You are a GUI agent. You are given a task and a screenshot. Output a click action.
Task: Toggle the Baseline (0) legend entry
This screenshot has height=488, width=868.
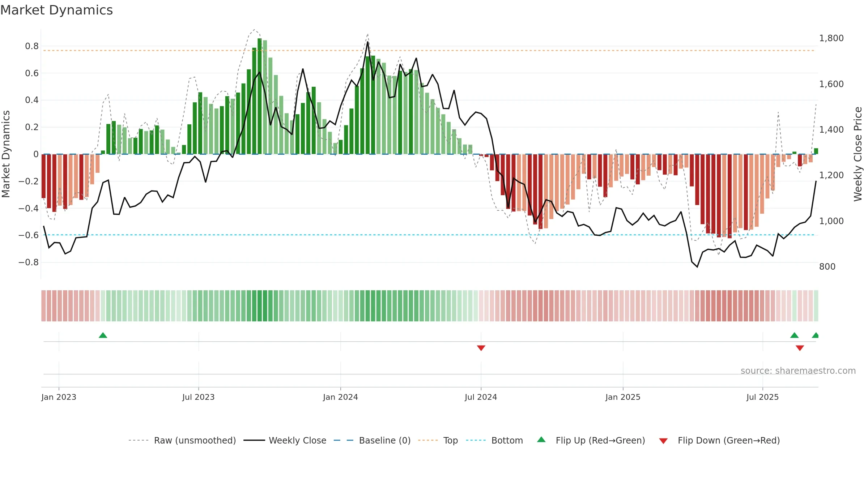pos(372,440)
